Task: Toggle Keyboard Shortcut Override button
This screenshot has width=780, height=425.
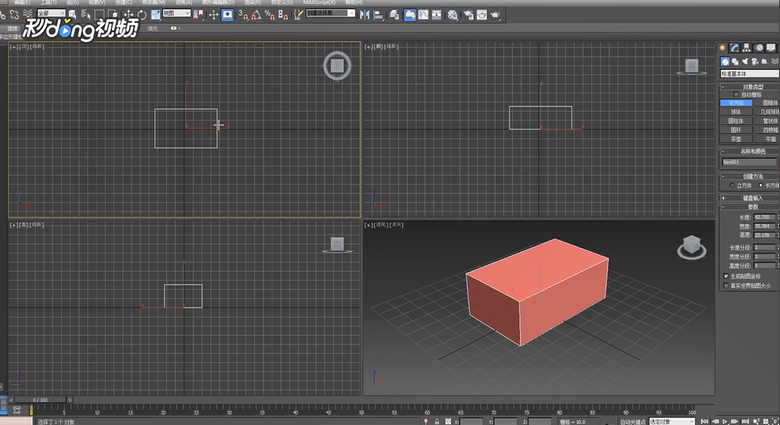Action: [227, 15]
